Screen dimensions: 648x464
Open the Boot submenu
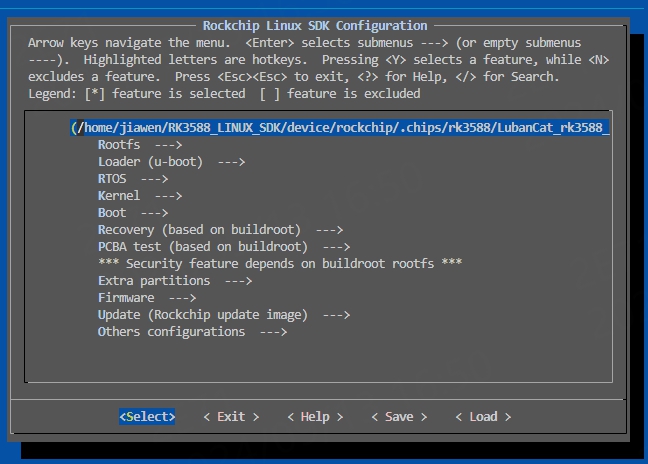tap(133, 213)
